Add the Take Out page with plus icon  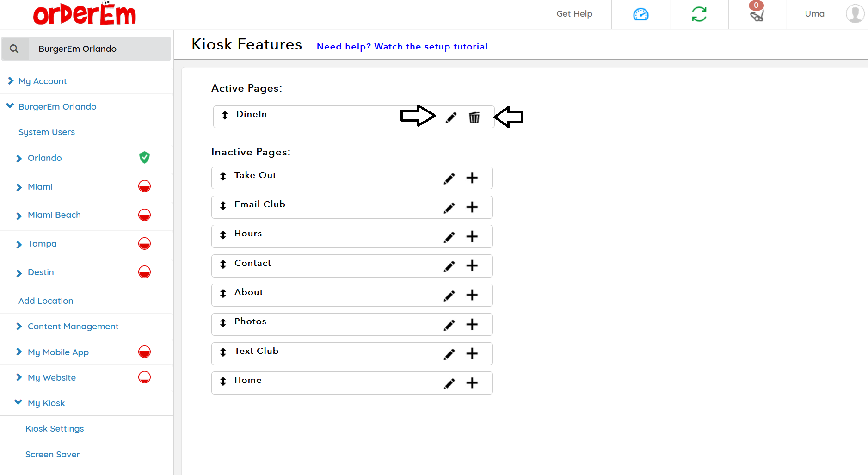(x=472, y=178)
